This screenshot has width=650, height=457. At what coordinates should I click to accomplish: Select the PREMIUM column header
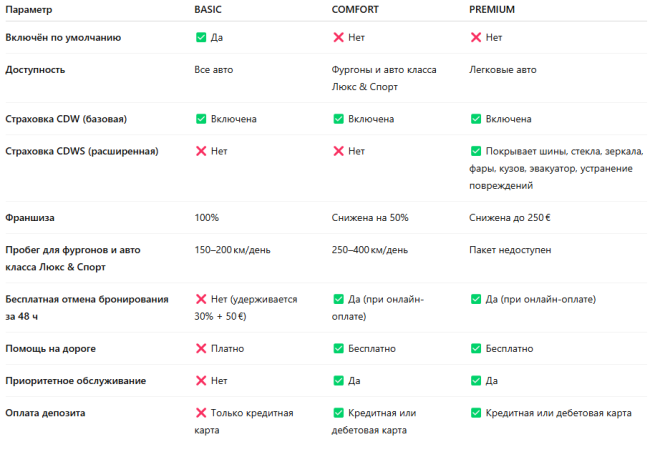tap(492, 10)
